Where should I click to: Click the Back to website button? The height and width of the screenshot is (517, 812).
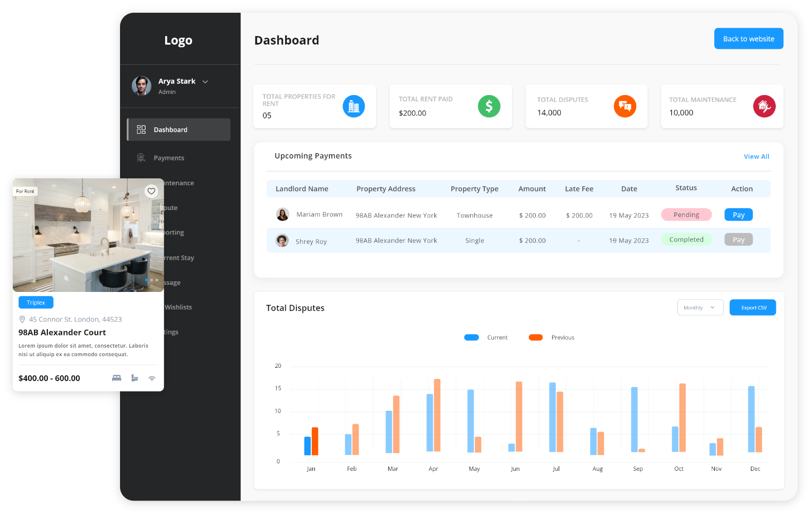(748, 39)
